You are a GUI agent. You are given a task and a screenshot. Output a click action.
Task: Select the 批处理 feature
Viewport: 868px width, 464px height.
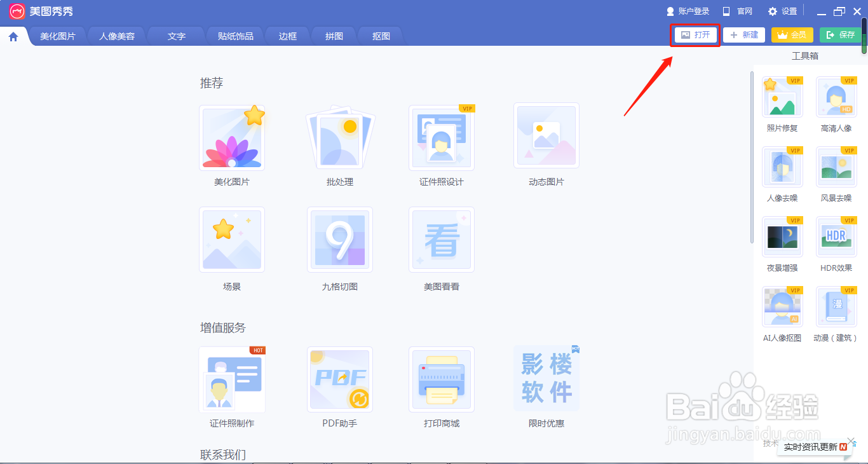click(x=339, y=137)
